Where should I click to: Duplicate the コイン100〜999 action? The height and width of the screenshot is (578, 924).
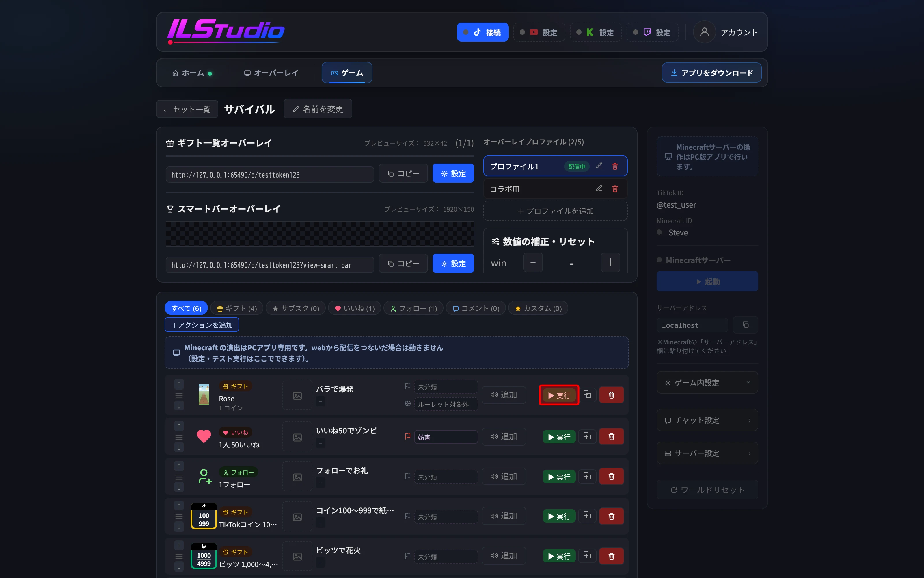tap(587, 516)
